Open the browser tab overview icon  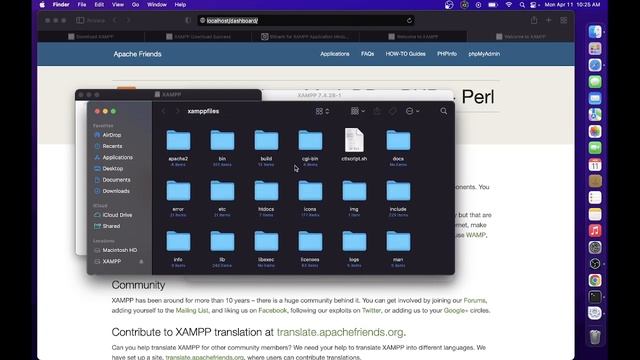564,20
